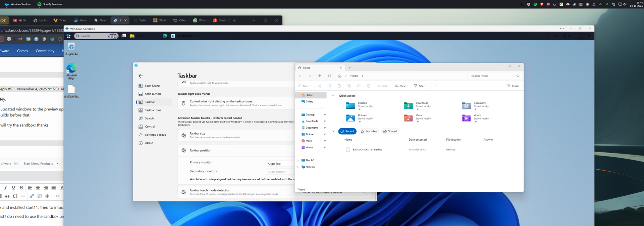Toggle the Details pane in File Explorer
This screenshot has width=644, height=226.
click(x=513, y=86)
